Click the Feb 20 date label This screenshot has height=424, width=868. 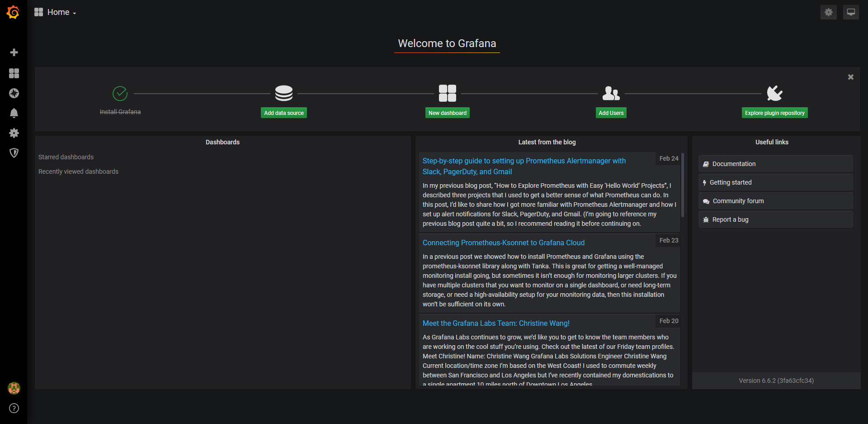pos(669,321)
